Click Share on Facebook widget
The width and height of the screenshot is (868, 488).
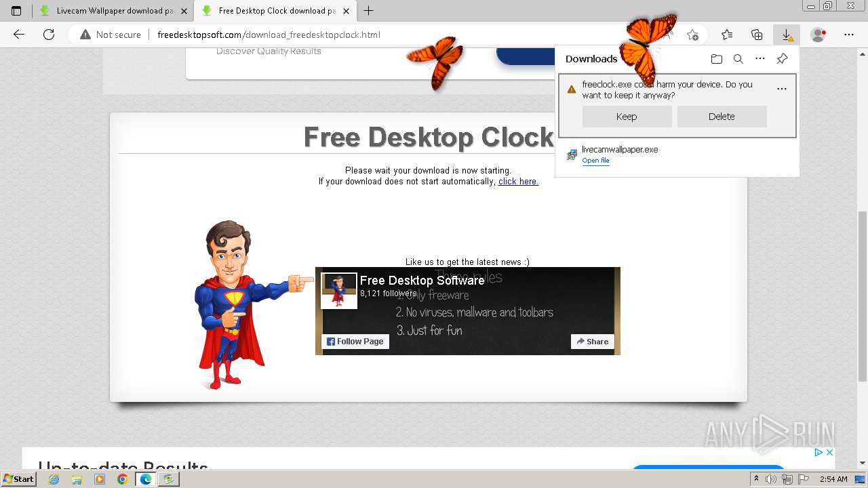coord(593,342)
